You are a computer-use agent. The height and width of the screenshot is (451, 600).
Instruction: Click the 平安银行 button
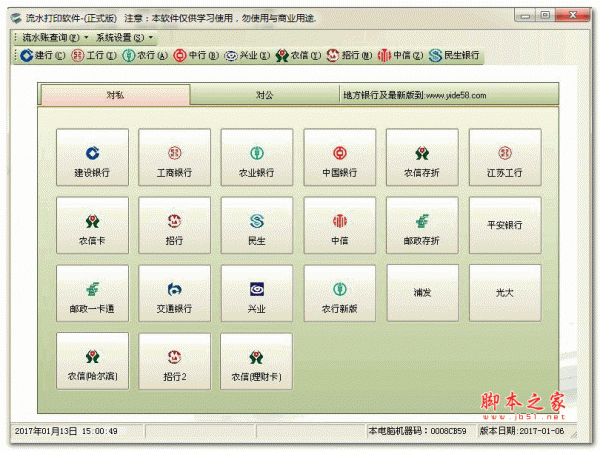point(505,225)
